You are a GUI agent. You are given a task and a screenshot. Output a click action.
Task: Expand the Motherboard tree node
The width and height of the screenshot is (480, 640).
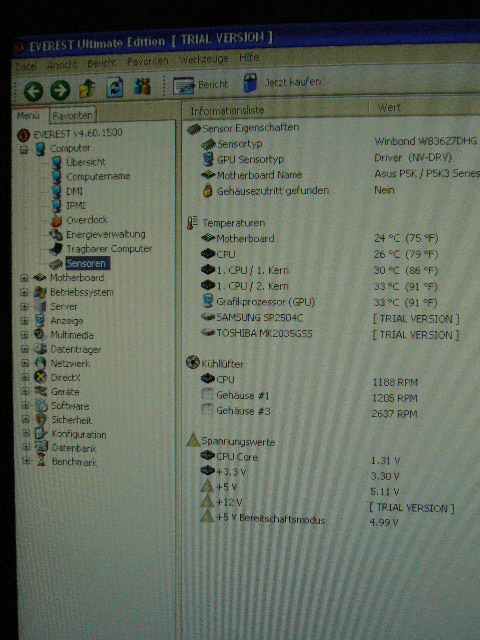coord(24,278)
